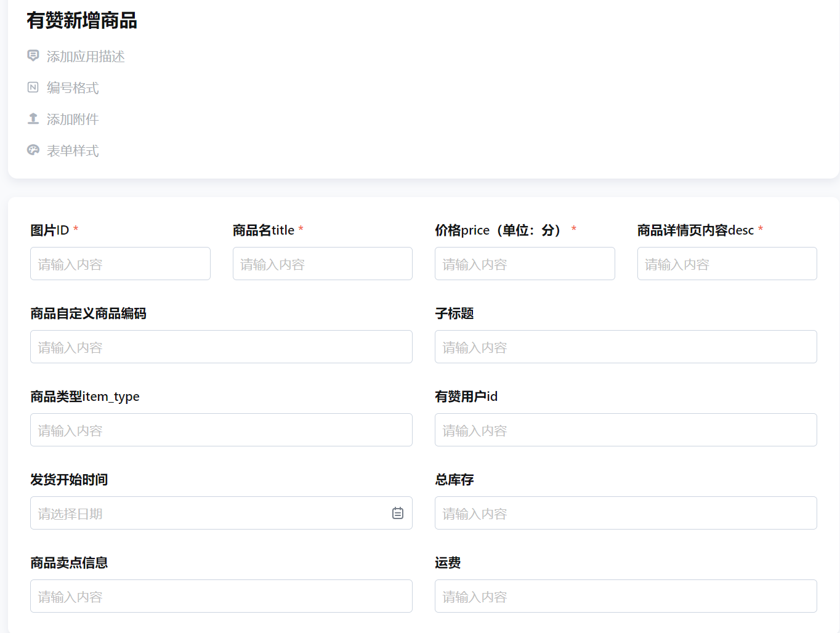Click the 商品卖点信息 input field
Screen dimensions: 840x633
(x=221, y=596)
